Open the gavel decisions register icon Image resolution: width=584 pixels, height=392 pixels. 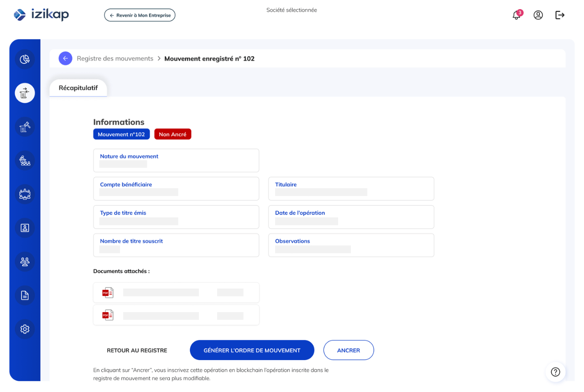pyautogui.click(x=25, y=127)
